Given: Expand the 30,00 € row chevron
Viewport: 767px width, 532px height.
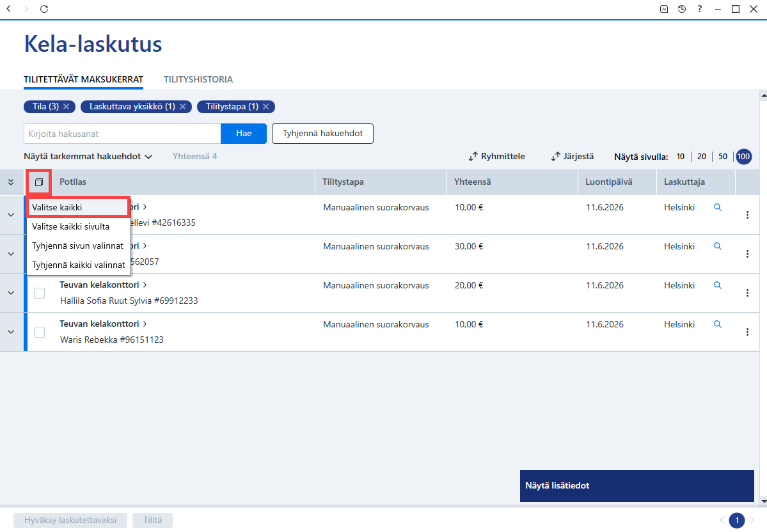Looking at the screenshot, I should tap(11, 254).
